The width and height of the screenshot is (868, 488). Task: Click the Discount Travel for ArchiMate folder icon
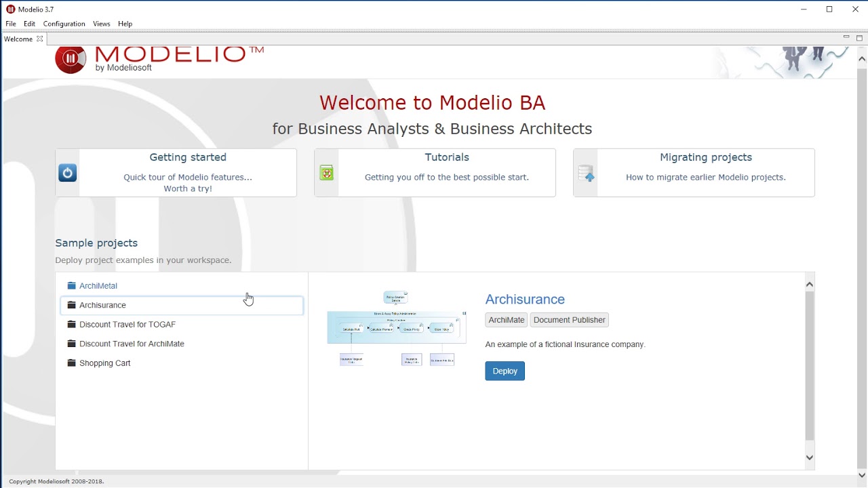click(x=72, y=344)
